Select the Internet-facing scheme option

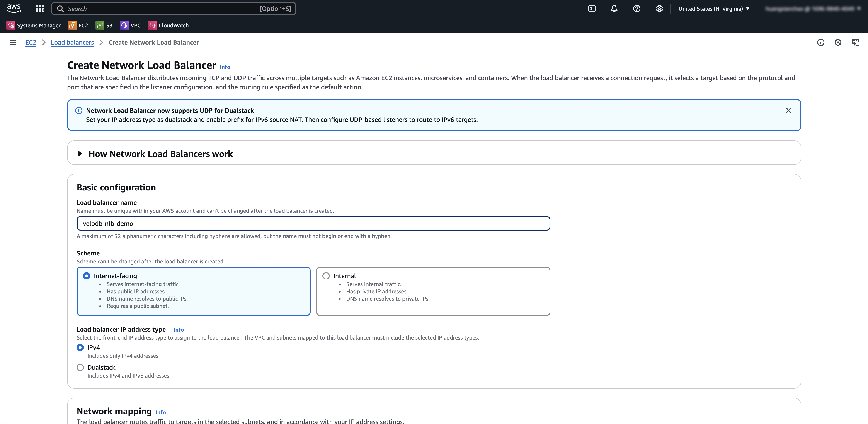pyautogui.click(x=87, y=276)
